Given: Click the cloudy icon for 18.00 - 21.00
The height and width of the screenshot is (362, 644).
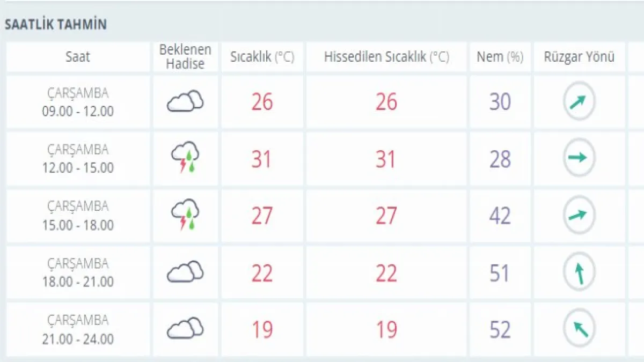Looking at the screenshot, I should point(185,272).
